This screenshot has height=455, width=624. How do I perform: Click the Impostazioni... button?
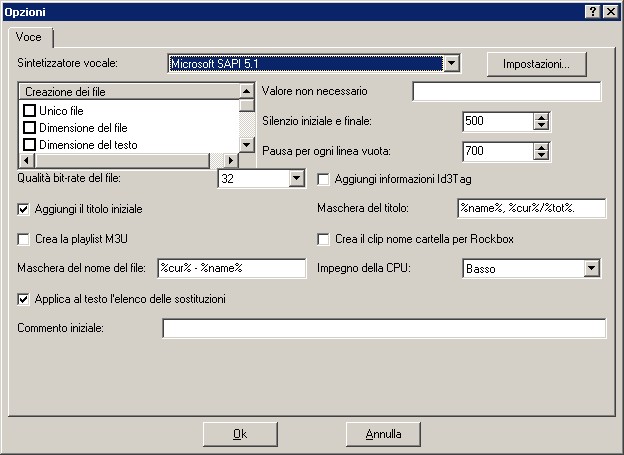536,64
